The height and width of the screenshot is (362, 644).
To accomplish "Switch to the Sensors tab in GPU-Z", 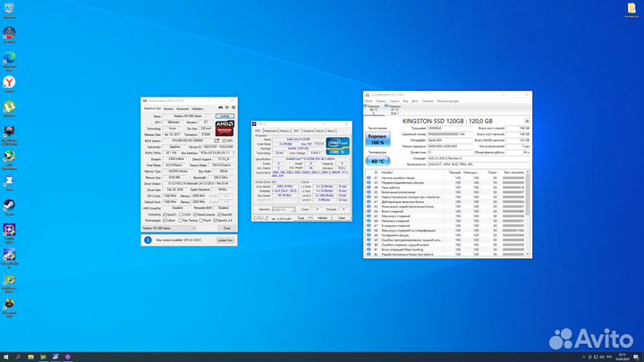I will 170,108.
